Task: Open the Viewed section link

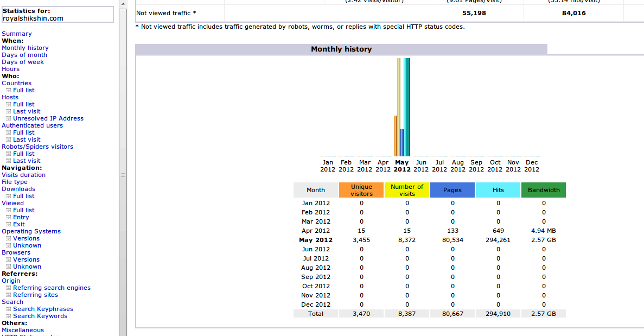Action: [x=12, y=203]
